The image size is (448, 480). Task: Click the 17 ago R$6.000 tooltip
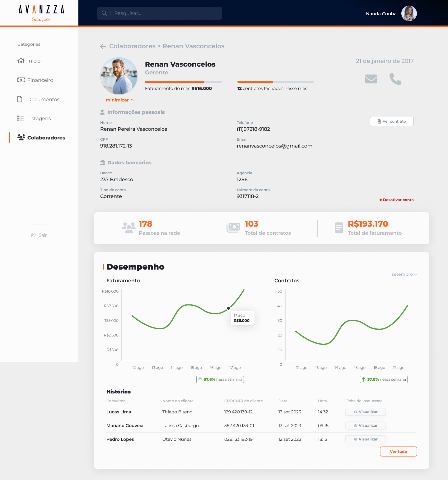(x=243, y=318)
